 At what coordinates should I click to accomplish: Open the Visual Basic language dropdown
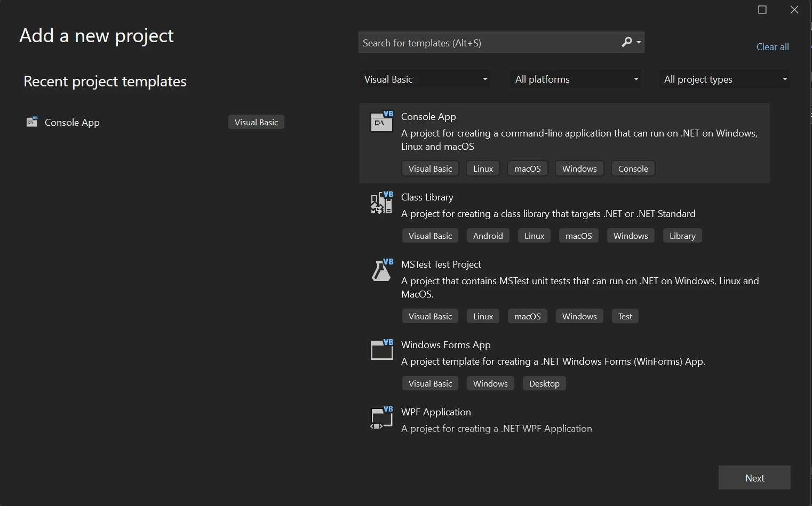(425, 79)
